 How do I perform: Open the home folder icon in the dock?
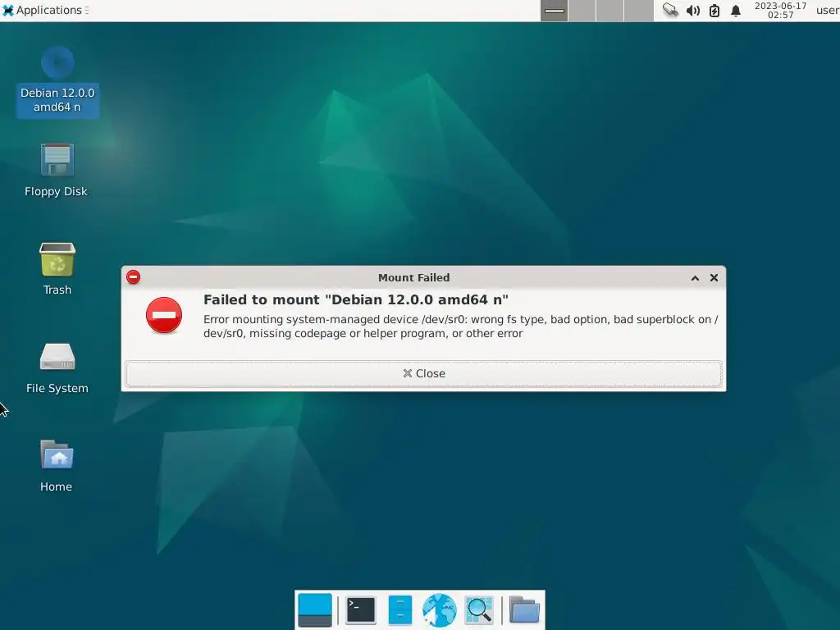524,609
